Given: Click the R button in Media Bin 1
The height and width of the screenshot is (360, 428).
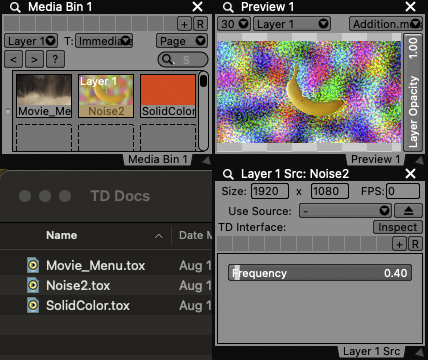Looking at the screenshot, I should click(x=200, y=24).
